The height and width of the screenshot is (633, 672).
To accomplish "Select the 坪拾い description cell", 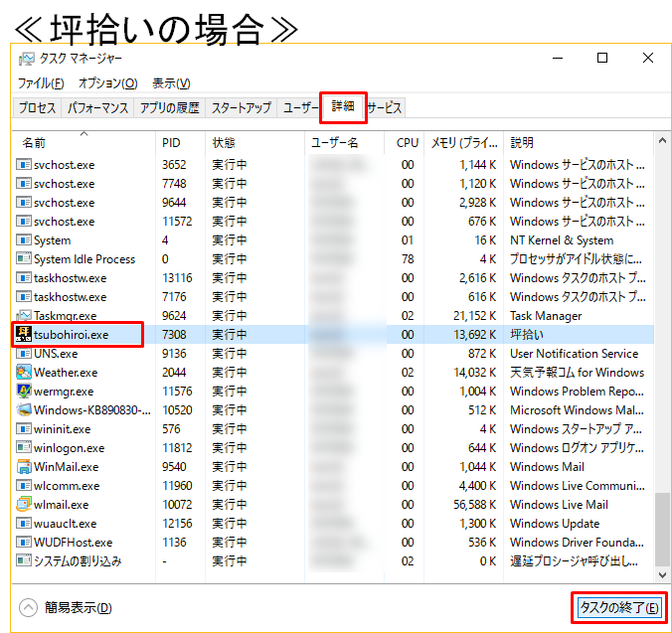I will click(x=527, y=334).
